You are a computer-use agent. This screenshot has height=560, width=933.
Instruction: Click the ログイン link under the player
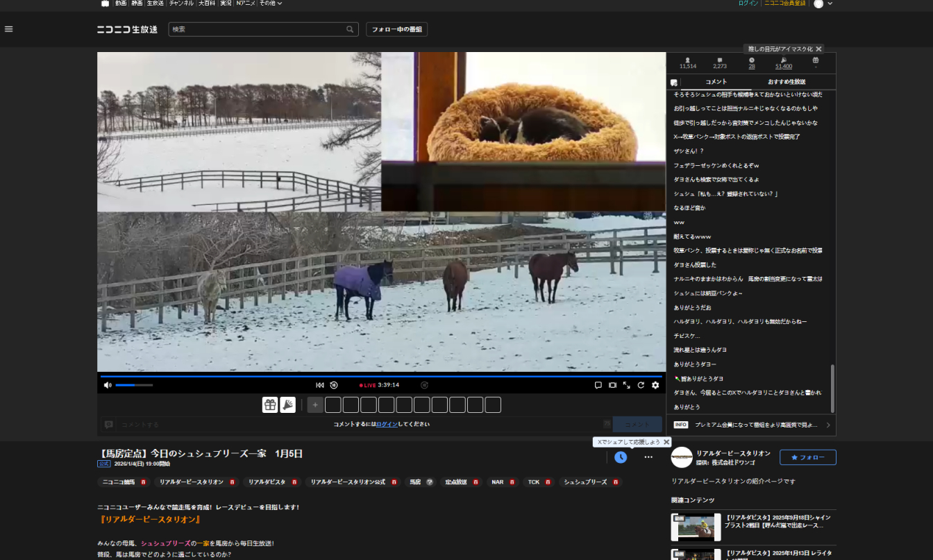387,424
